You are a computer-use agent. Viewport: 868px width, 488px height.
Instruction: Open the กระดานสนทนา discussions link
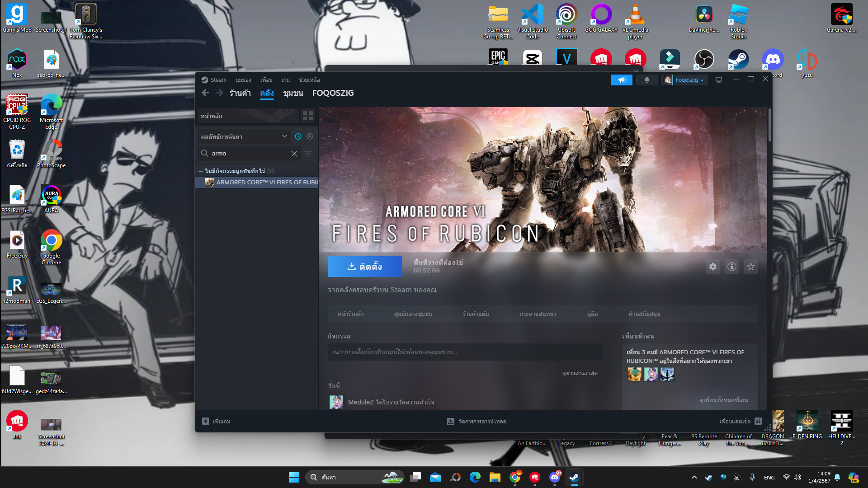(x=538, y=314)
